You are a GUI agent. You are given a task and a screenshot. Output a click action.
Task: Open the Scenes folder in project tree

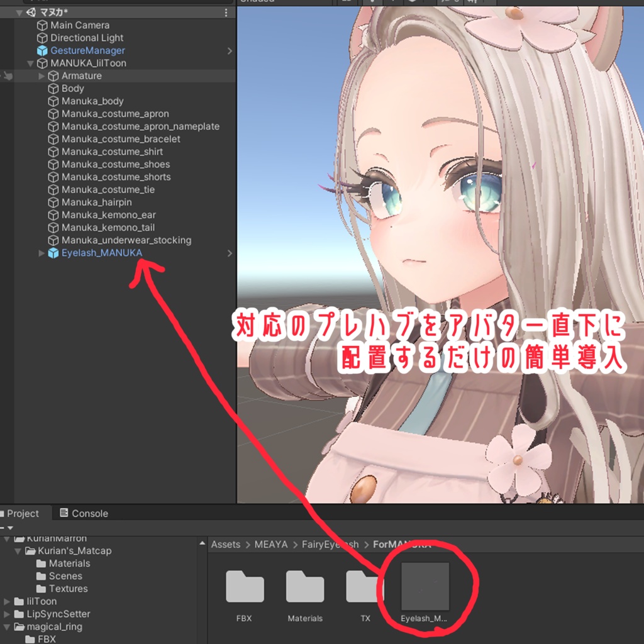click(65, 577)
